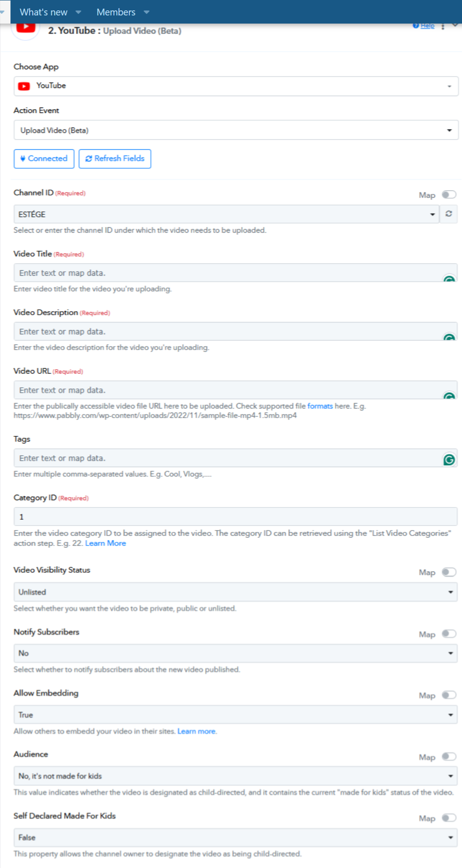Click the Connected button

tap(44, 159)
